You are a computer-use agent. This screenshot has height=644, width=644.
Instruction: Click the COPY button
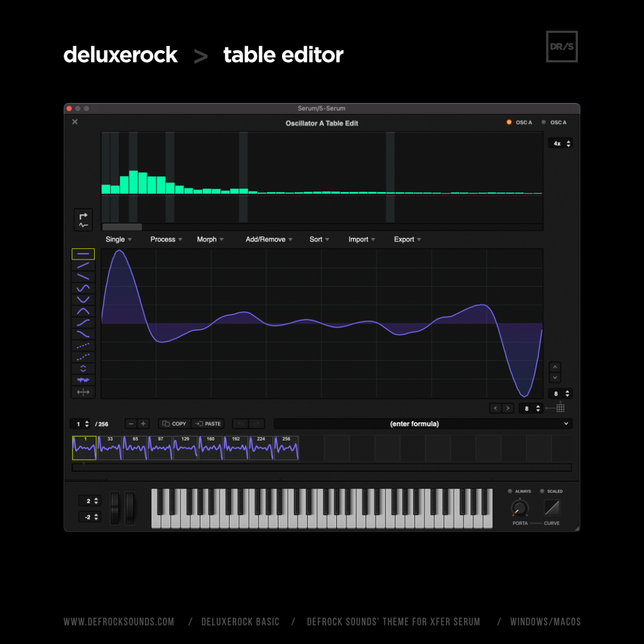[x=174, y=424]
